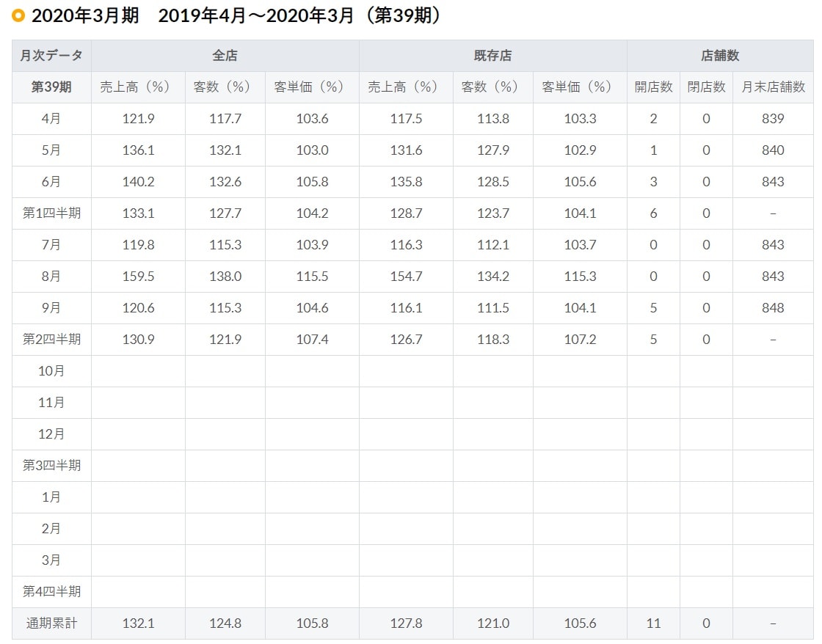822x644 pixels.
Task: Click the 2月 row label
Action: [x=51, y=528]
